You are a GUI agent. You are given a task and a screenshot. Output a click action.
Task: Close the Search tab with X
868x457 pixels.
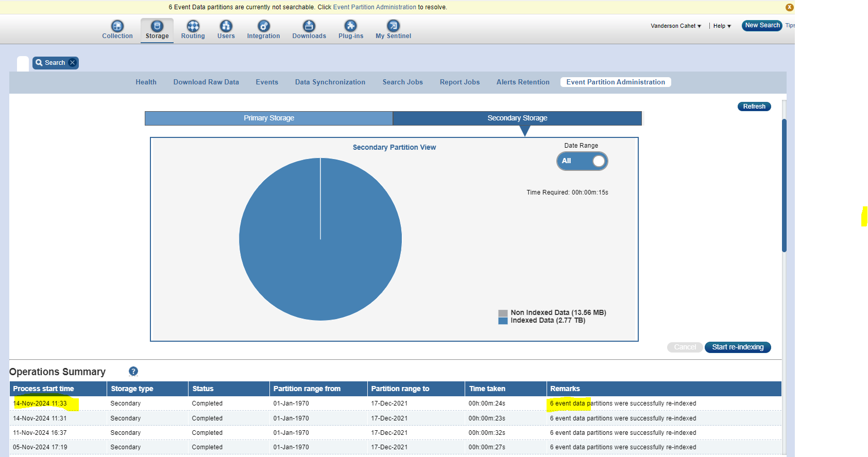point(72,63)
